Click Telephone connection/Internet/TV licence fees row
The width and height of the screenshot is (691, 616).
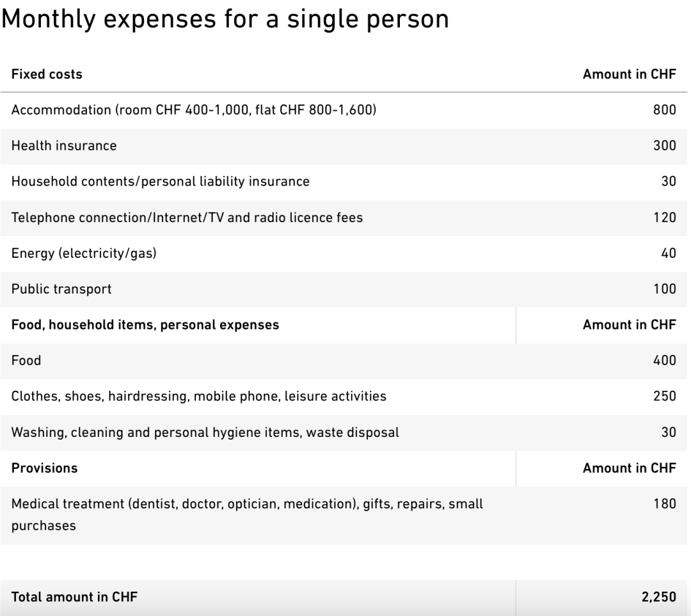[187, 217]
